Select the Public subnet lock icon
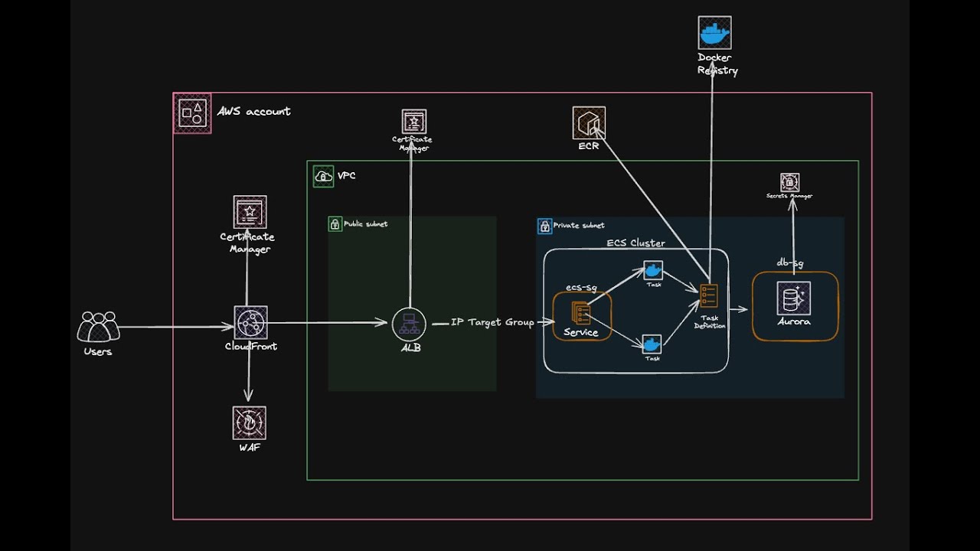This screenshot has width=980, height=551. click(335, 223)
